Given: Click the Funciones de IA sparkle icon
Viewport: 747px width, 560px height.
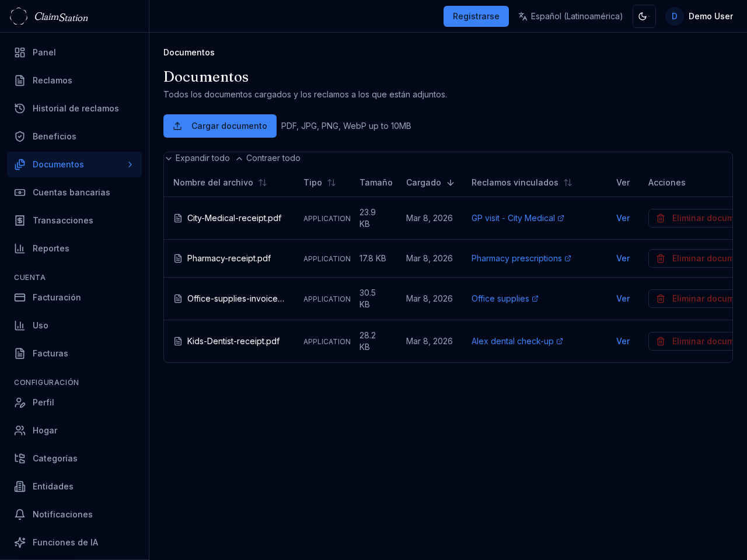Looking at the screenshot, I should click(20, 542).
